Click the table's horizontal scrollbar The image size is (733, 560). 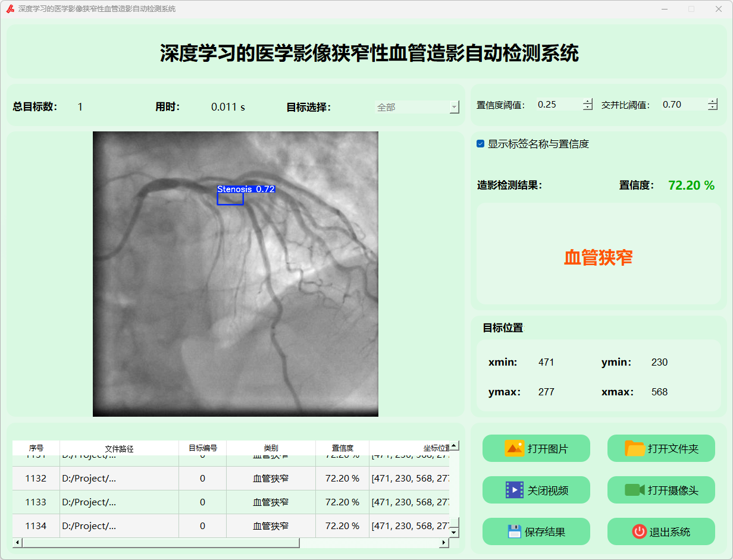point(161,543)
